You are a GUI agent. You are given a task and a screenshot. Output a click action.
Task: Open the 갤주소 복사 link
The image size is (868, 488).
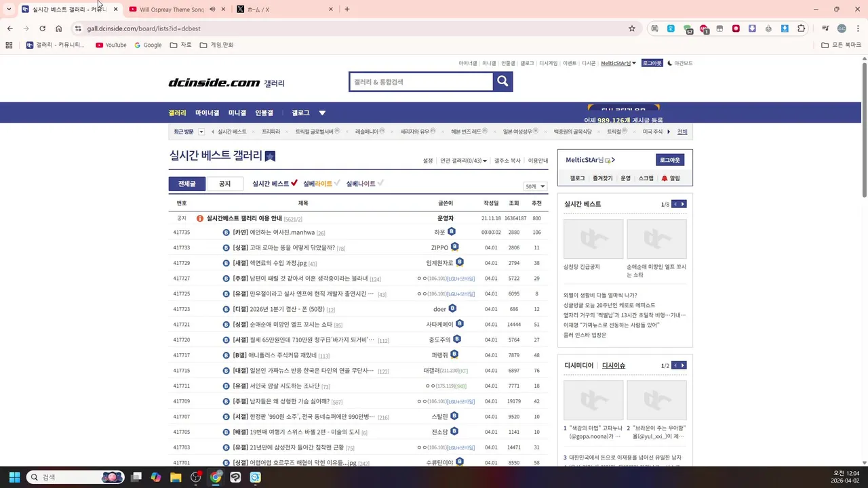pyautogui.click(x=507, y=161)
